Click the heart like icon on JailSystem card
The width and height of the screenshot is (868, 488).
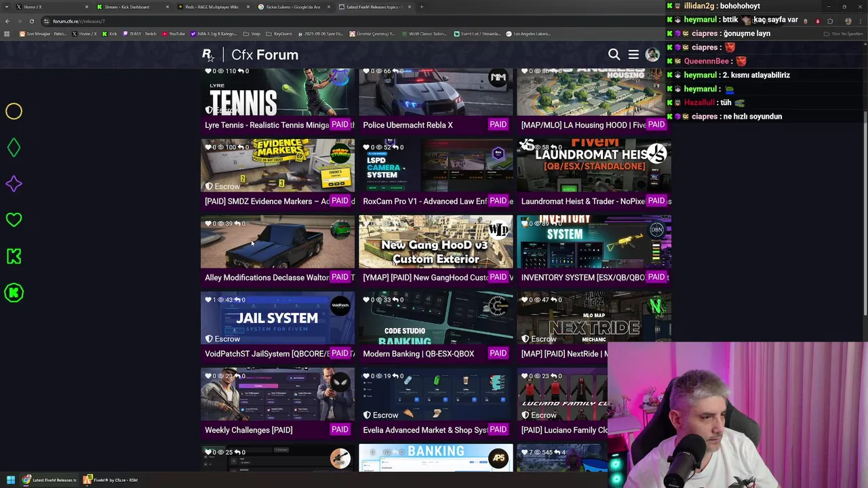pyautogui.click(x=208, y=300)
